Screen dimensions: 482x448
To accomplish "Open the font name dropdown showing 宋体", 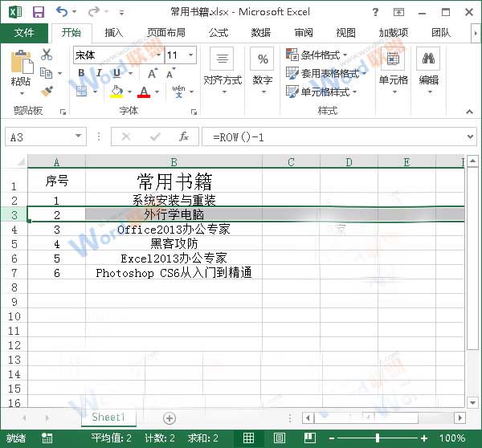I will click(x=156, y=55).
